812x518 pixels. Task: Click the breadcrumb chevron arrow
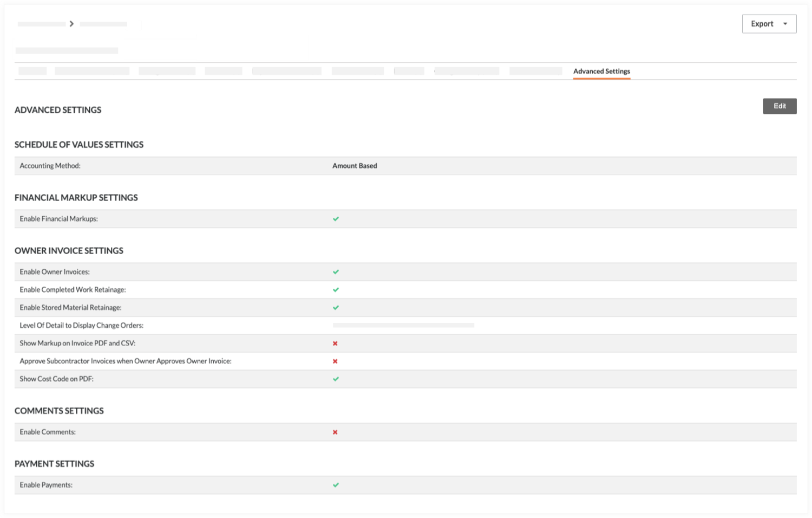[71, 24]
